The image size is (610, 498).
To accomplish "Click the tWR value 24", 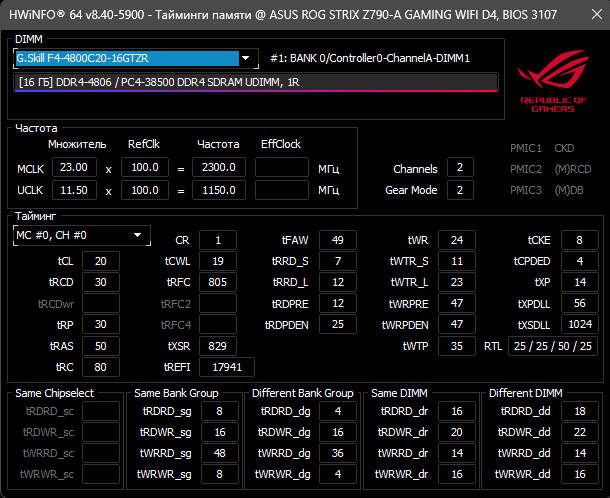I will (x=457, y=240).
